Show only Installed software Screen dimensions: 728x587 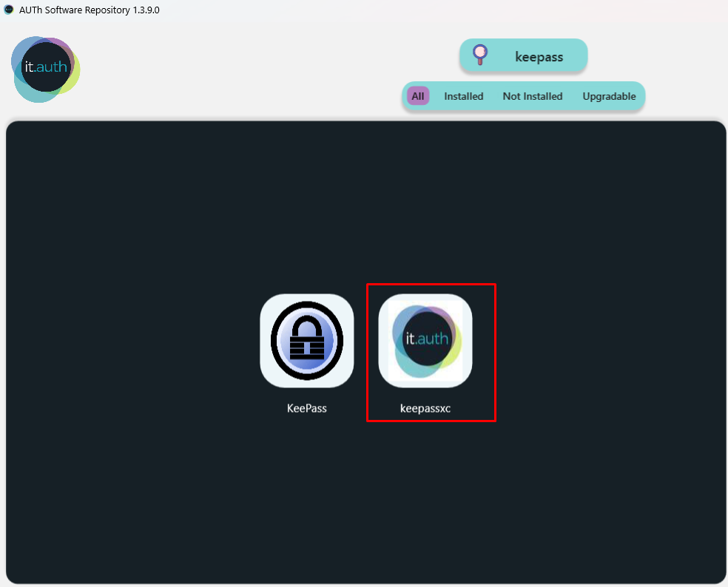463,96
